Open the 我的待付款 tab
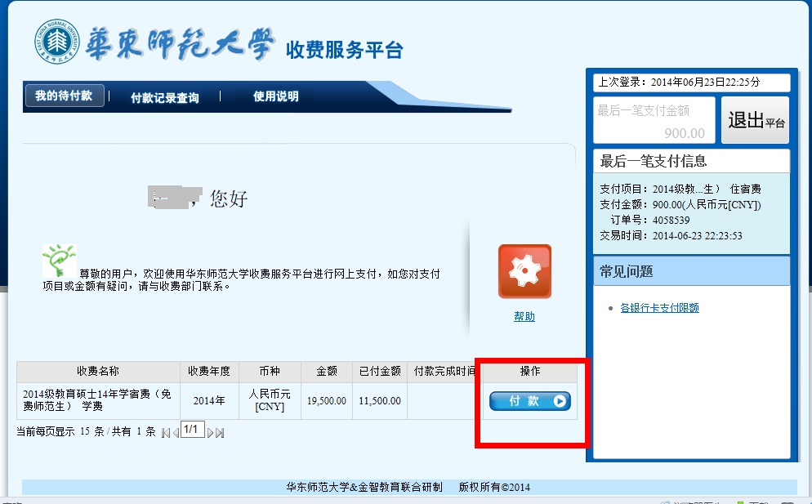 [x=64, y=96]
